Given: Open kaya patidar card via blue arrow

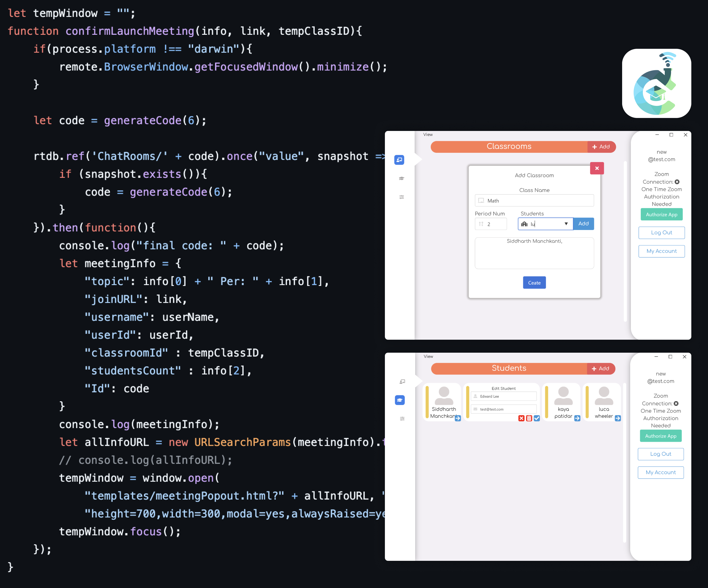Looking at the screenshot, I should [x=577, y=418].
